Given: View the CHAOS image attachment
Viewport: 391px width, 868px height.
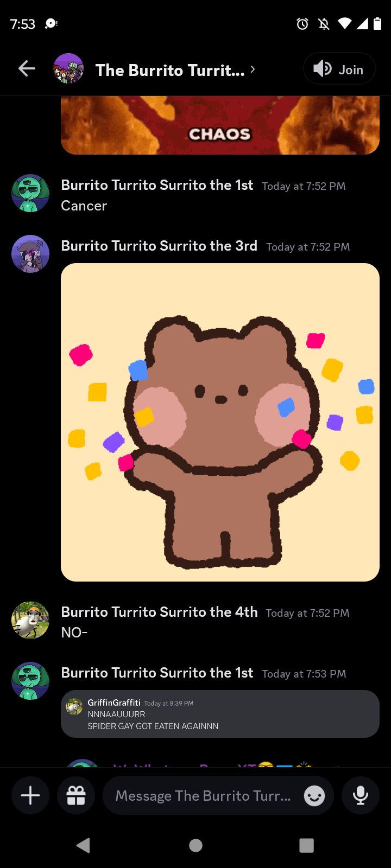Looking at the screenshot, I should click(x=220, y=125).
